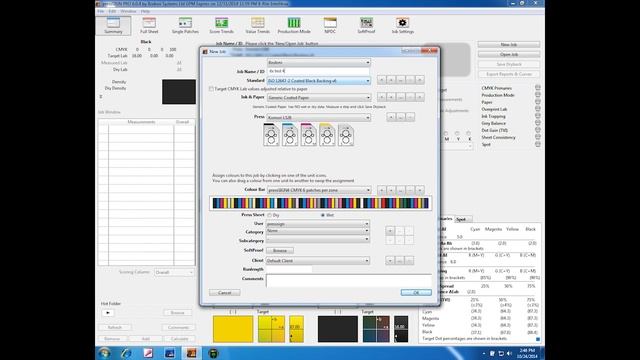Open the Subcategory dropdown
Screen dimensions: 640x360
click(318, 239)
